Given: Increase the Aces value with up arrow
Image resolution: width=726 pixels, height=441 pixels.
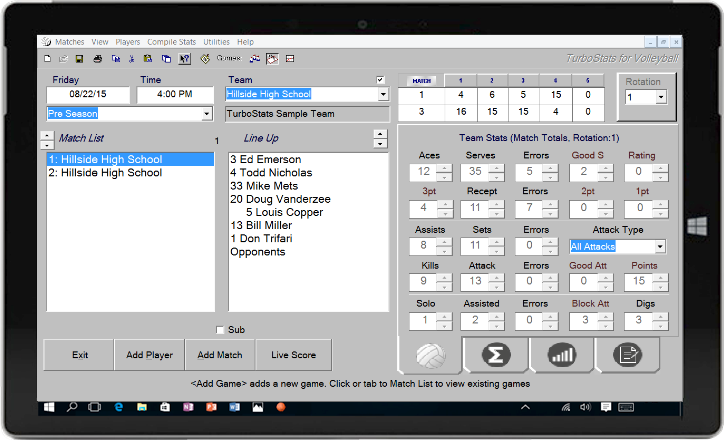Looking at the screenshot, I should click(444, 168).
